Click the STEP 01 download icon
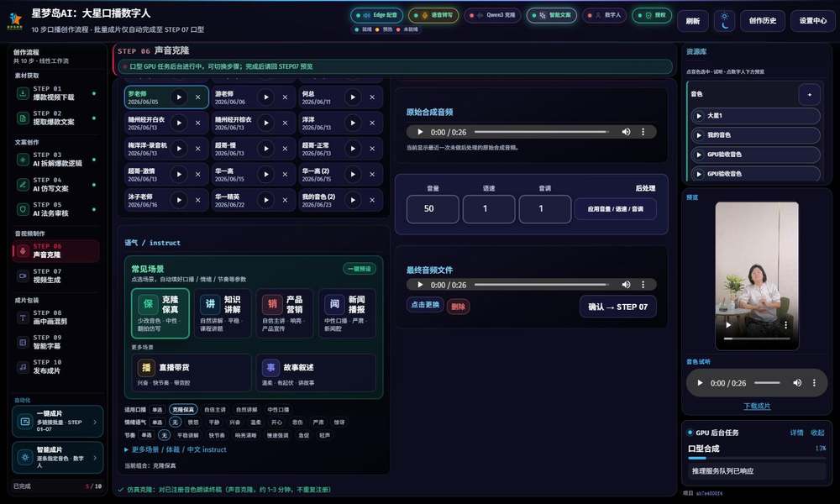The height and width of the screenshot is (504, 840). [x=23, y=93]
